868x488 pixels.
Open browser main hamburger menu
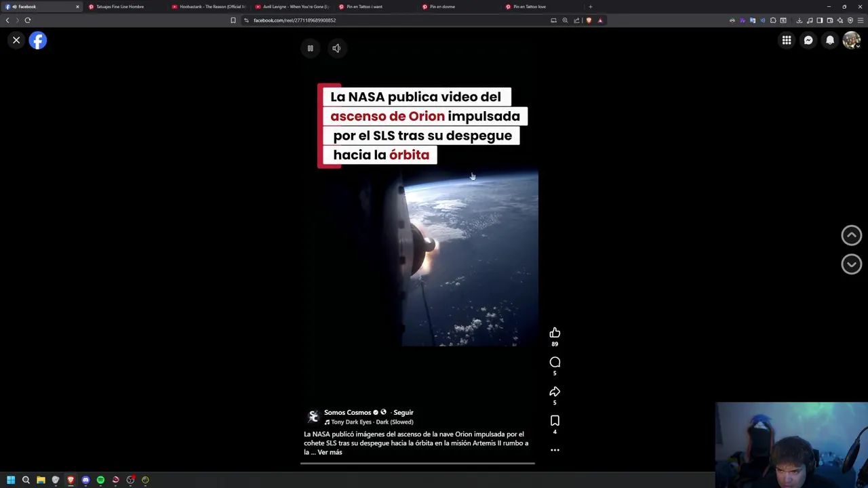[861, 20]
